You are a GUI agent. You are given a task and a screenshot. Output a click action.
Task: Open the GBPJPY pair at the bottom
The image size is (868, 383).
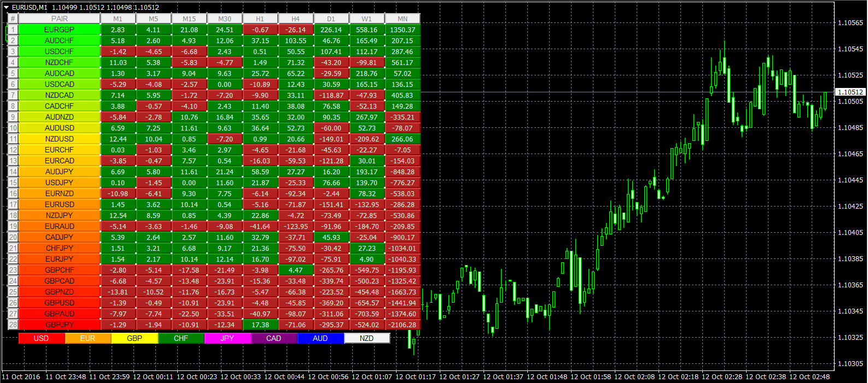59,325
